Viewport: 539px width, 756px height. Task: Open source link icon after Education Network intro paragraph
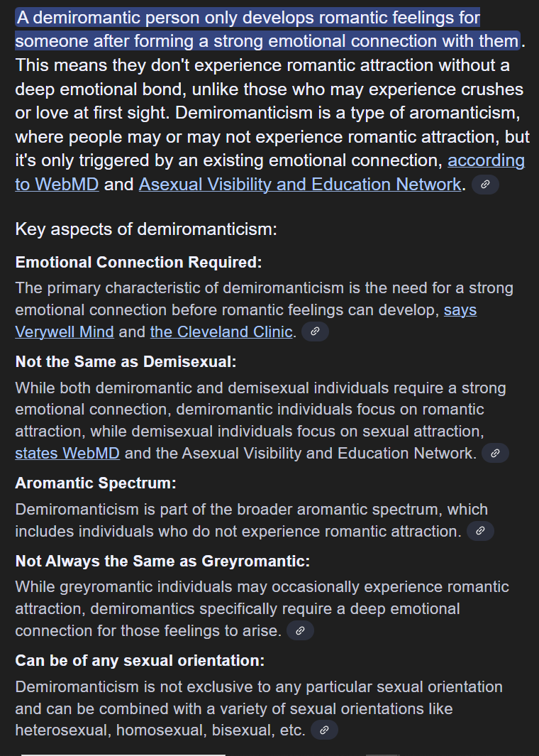tap(485, 185)
